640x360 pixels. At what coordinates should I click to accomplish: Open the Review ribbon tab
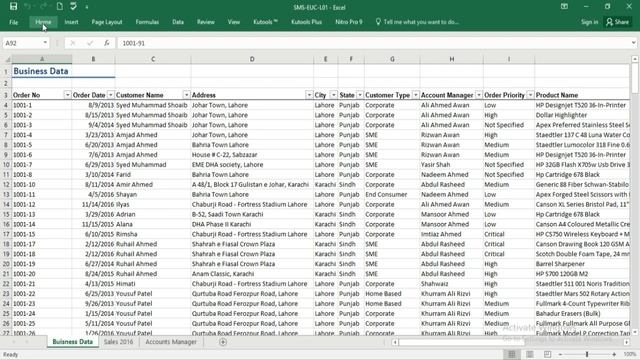(x=206, y=22)
